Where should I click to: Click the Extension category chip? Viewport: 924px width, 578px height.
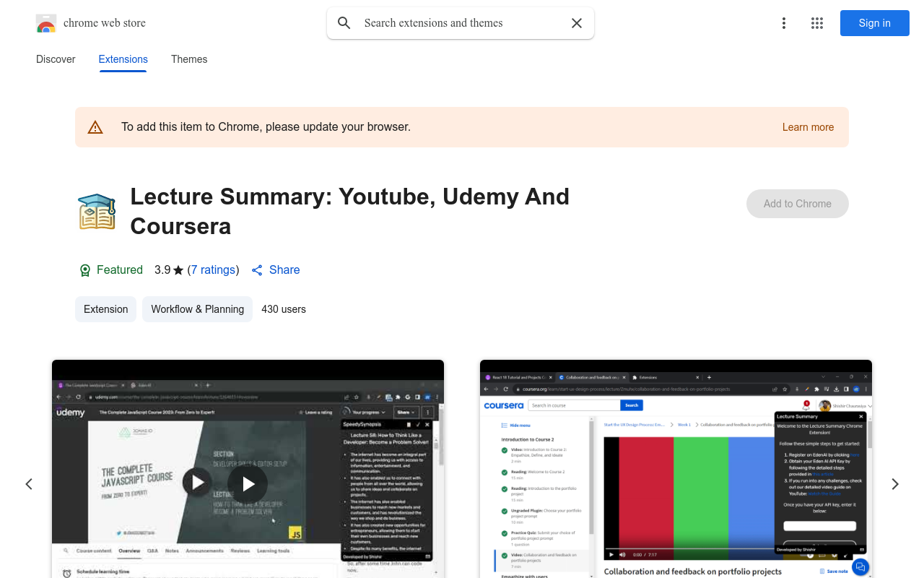pos(105,309)
